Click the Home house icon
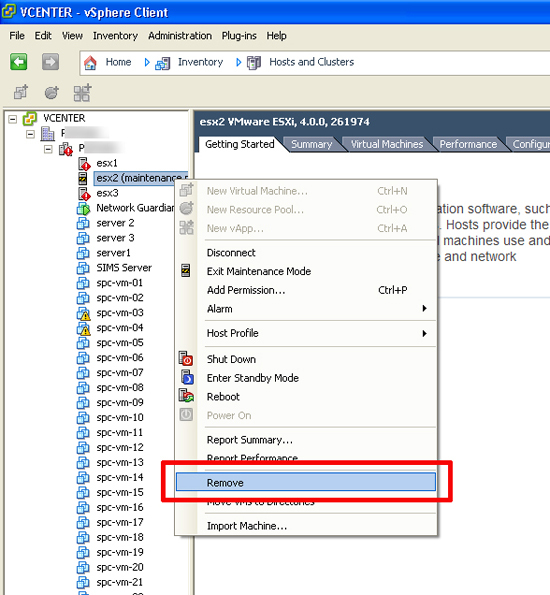 pyautogui.click(x=90, y=62)
